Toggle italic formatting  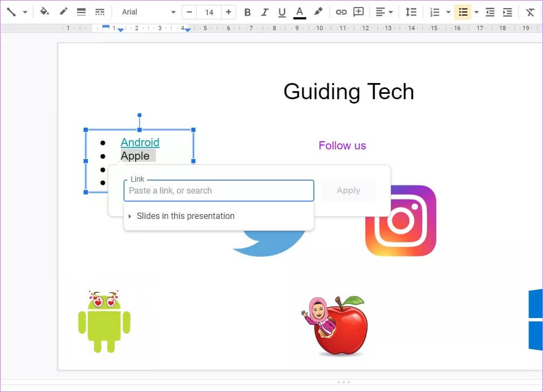[x=265, y=12]
